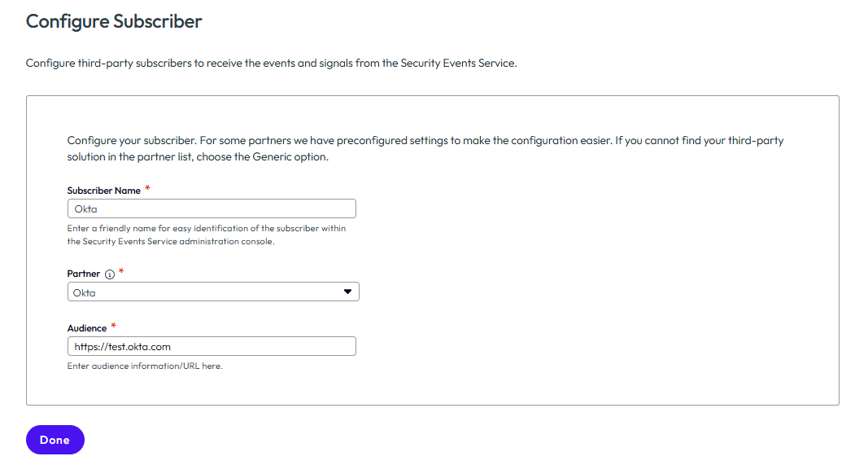Click the 'Enter audience information/URL here.' hint
Image resolution: width=868 pixels, height=465 pixels.
pos(145,366)
